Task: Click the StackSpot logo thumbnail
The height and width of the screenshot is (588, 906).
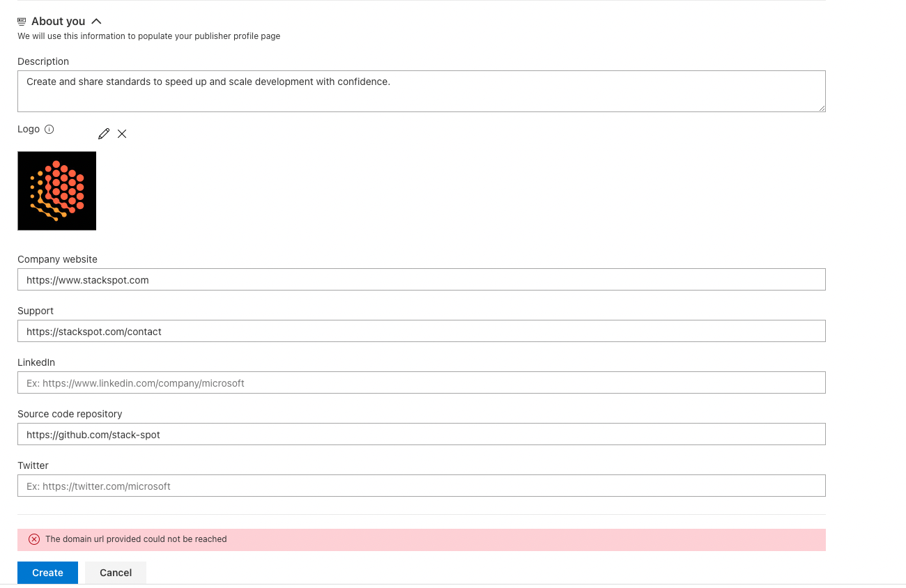Action: coord(56,190)
